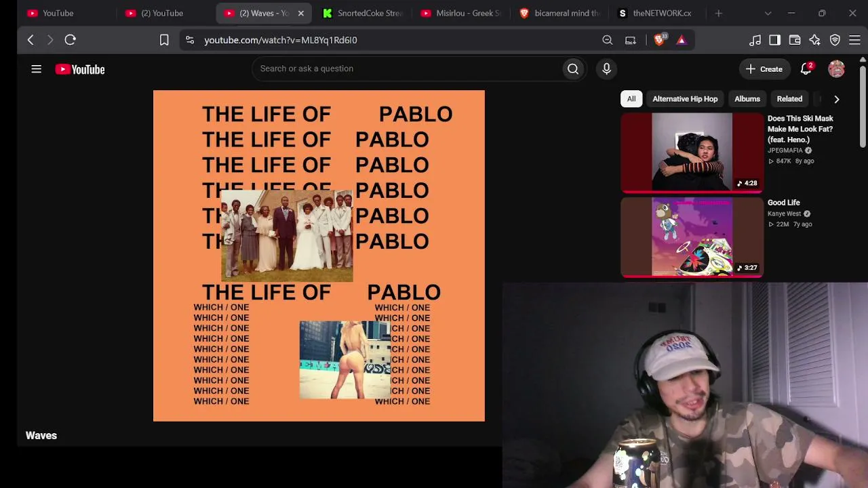Open the Brave Wallet

coord(795,40)
